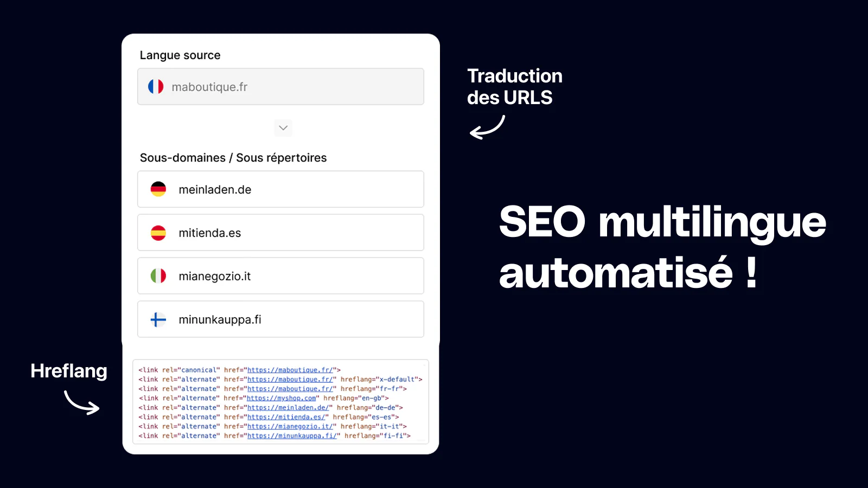
Task: Open the fr-fr maboutique.fr alternate link
Action: [x=290, y=389]
